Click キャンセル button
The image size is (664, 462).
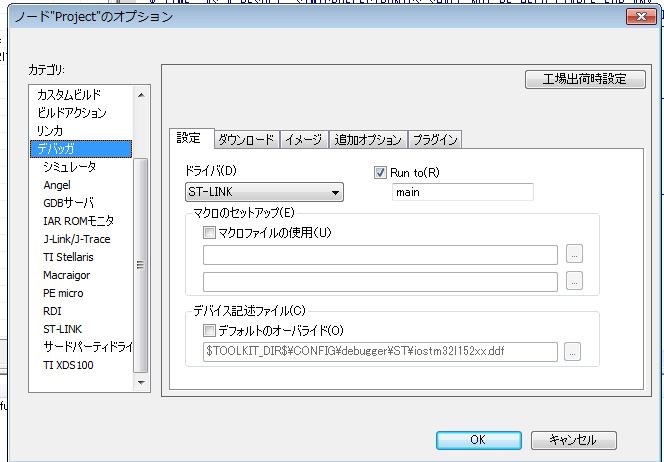pyautogui.click(x=574, y=440)
